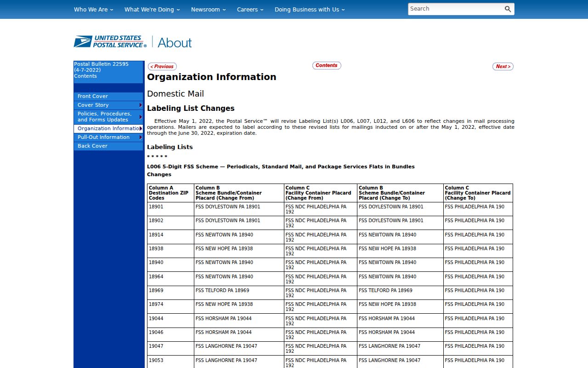Open Pull-Out Information sidebar item
The height and width of the screenshot is (368, 588).
coord(108,138)
